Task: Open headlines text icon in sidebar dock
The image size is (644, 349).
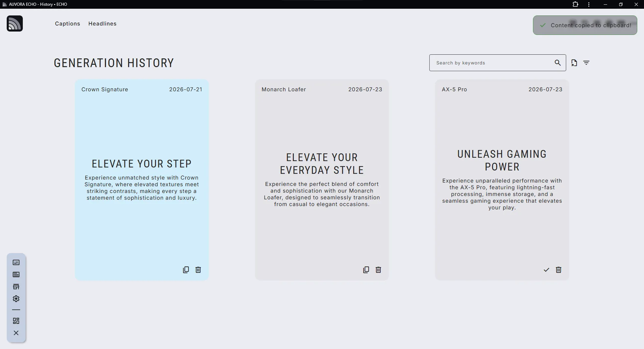Action: coord(16,275)
